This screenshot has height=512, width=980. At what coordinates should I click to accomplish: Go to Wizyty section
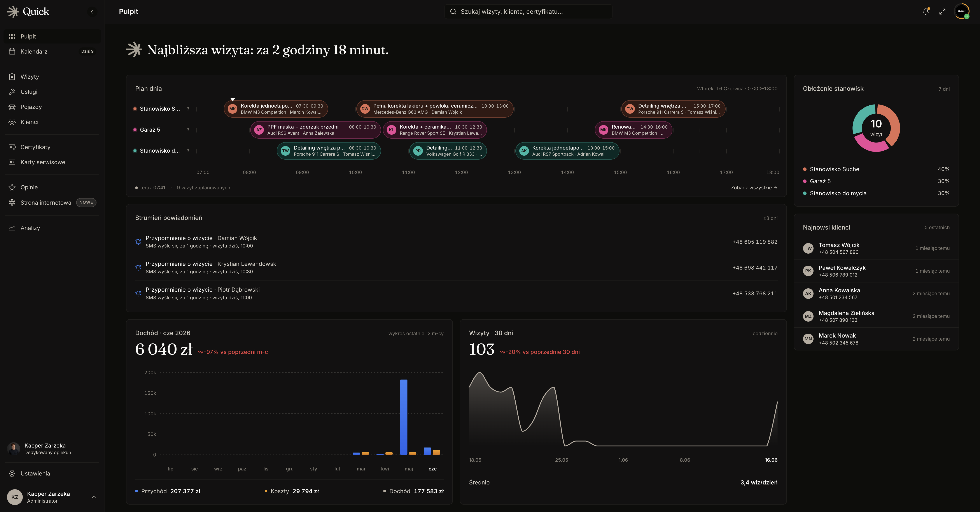coord(52,76)
